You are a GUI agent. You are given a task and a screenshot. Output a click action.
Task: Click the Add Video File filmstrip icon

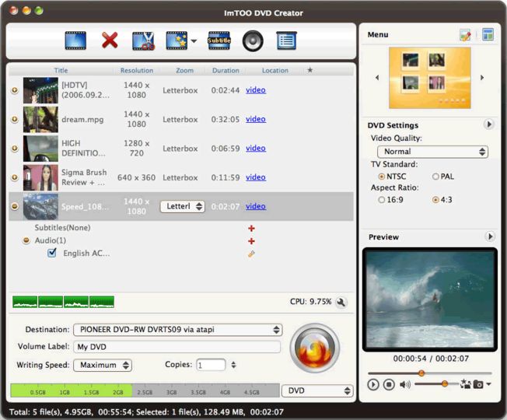click(75, 40)
